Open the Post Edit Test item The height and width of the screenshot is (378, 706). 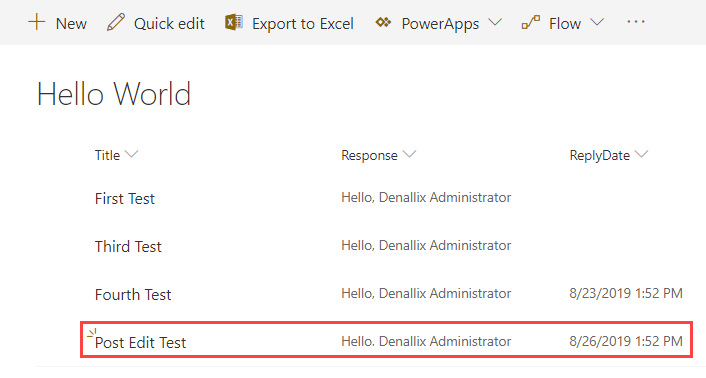click(x=140, y=343)
